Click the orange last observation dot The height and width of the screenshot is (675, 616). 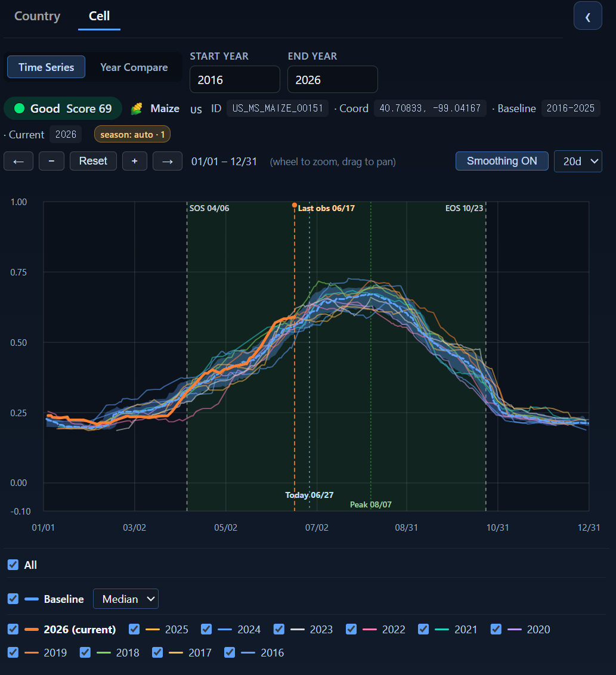coord(295,205)
